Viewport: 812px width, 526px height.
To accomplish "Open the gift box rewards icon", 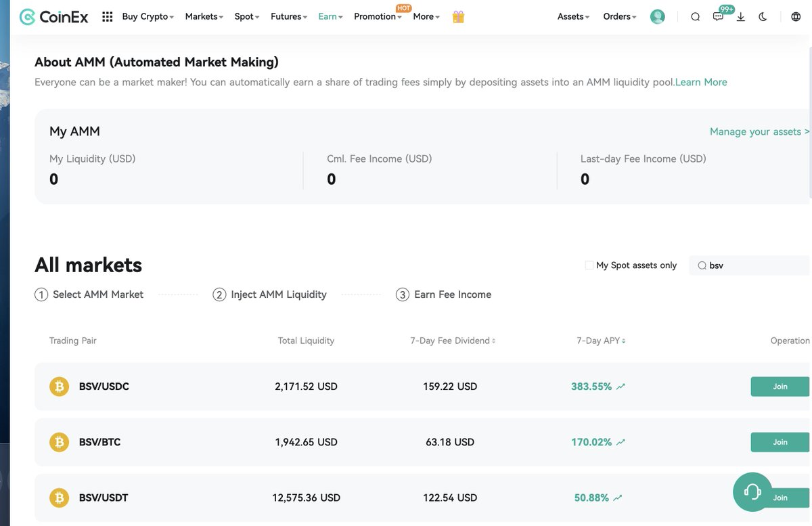I will point(458,17).
